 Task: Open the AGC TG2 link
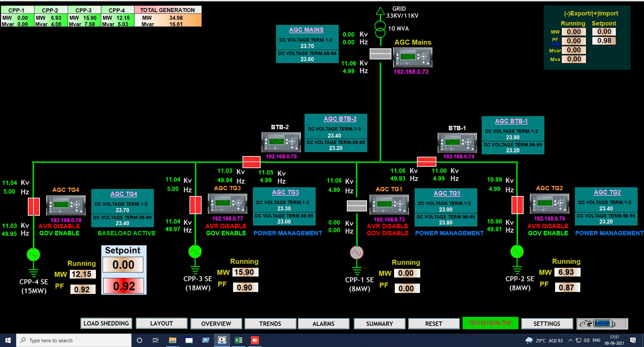click(x=607, y=192)
